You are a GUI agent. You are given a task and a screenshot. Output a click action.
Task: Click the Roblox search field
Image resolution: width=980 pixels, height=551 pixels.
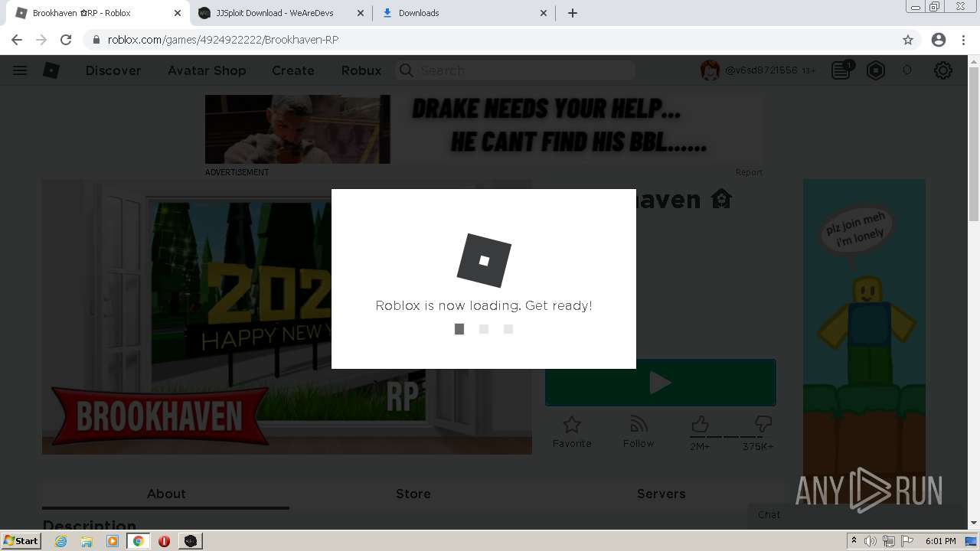pyautogui.click(x=515, y=70)
